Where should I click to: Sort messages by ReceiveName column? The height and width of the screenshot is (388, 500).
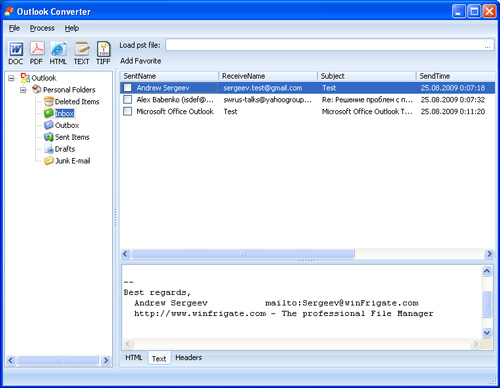point(268,76)
